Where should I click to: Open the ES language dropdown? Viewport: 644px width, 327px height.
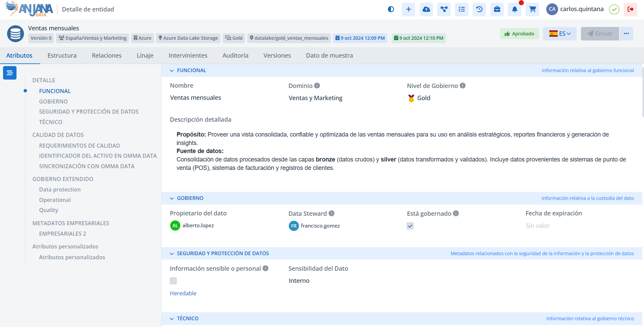point(559,34)
